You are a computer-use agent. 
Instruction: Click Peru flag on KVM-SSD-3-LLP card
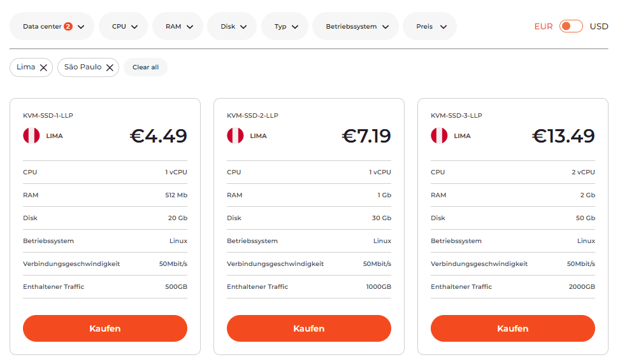pyautogui.click(x=439, y=136)
